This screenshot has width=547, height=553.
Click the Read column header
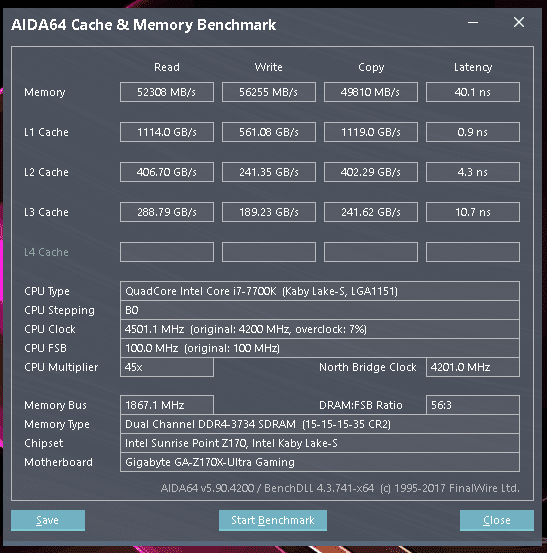[167, 67]
